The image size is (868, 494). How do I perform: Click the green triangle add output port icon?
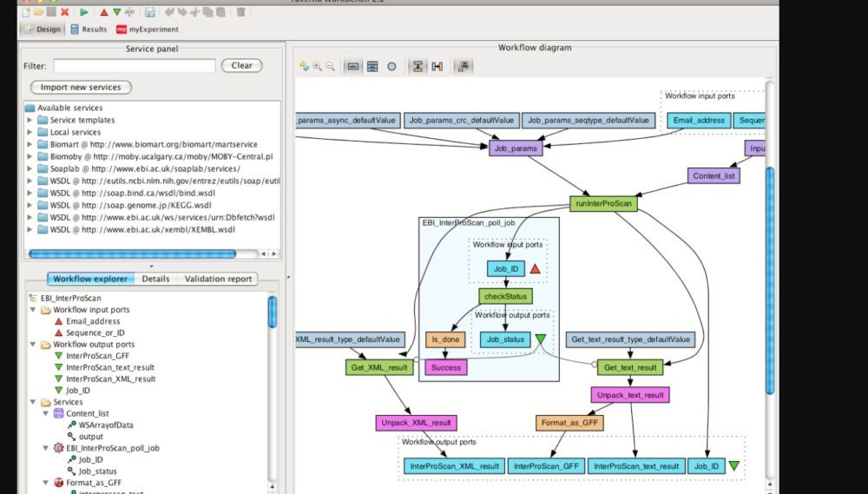(x=116, y=11)
